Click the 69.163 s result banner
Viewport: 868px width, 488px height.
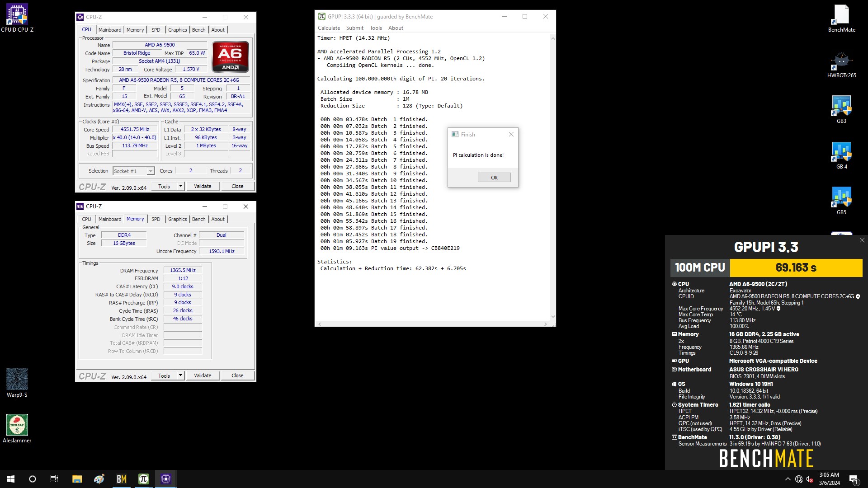(x=796, y=267)
